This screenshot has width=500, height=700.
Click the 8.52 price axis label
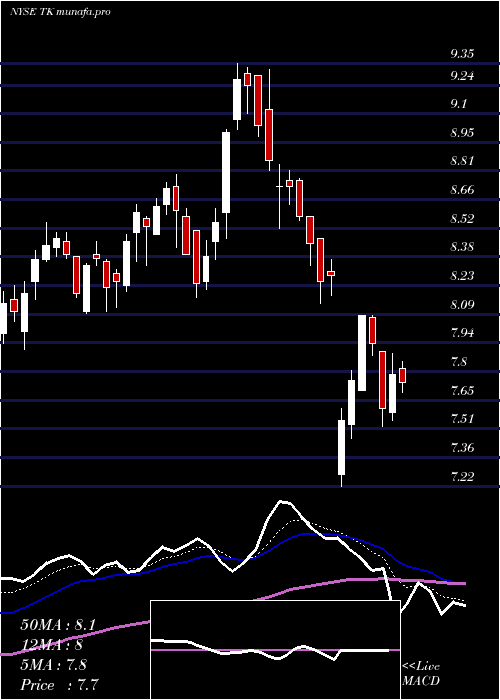[462, 219]
